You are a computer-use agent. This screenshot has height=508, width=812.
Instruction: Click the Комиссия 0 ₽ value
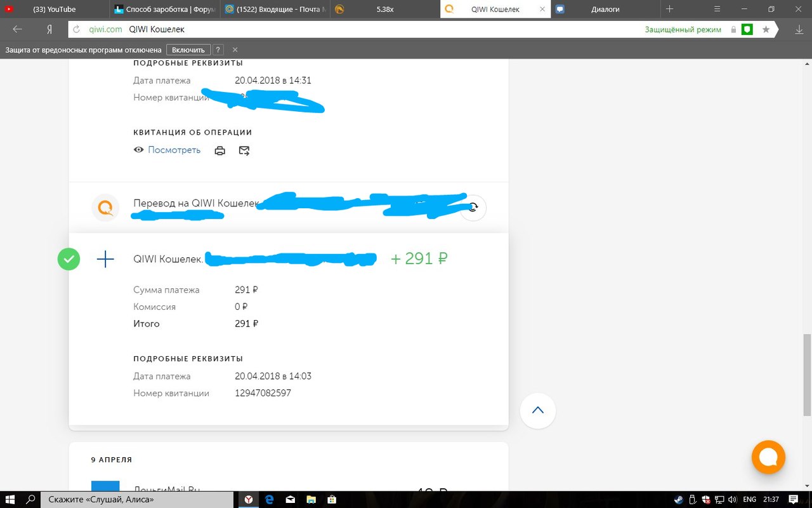point(241,307)
